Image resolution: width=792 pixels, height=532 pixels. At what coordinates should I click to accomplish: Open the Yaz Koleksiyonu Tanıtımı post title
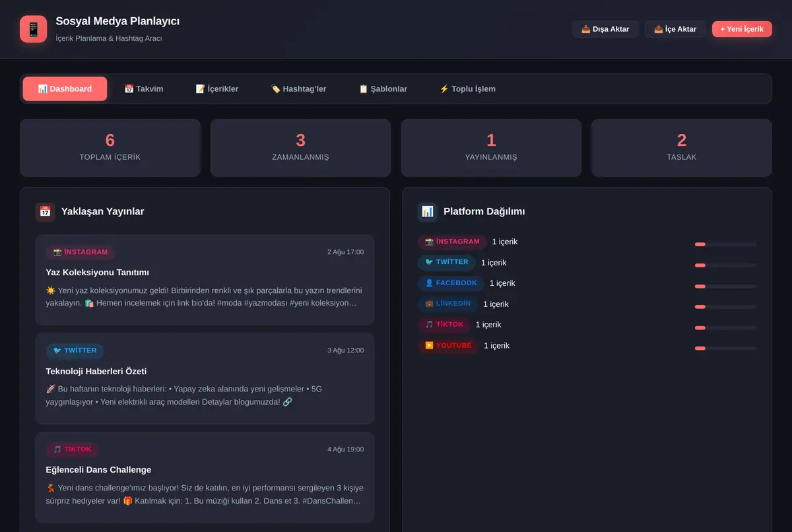[x=98, y=272]
